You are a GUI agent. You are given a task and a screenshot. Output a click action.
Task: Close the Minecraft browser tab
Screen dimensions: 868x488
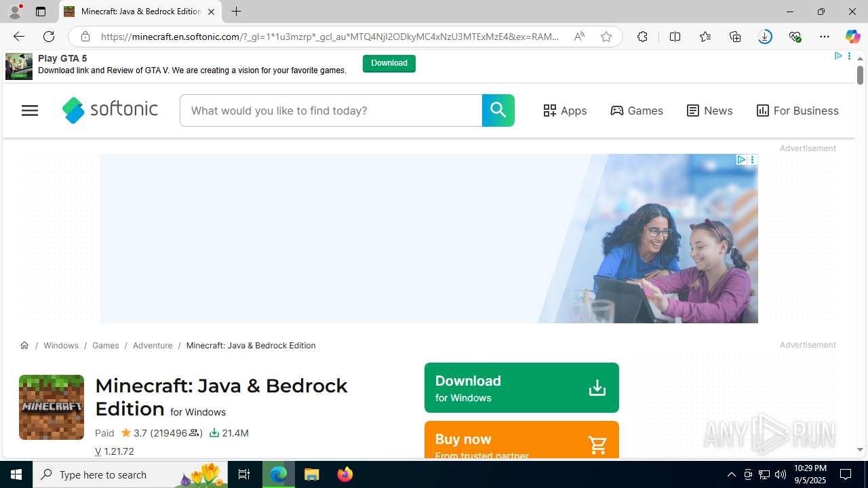[x=211, y=12]
